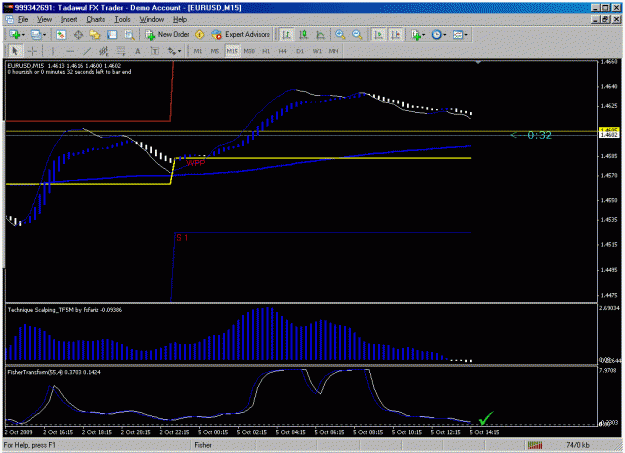Screen dimensions: 625x453
Task: Open the Data Window crosshair icon
Action: 78,35
